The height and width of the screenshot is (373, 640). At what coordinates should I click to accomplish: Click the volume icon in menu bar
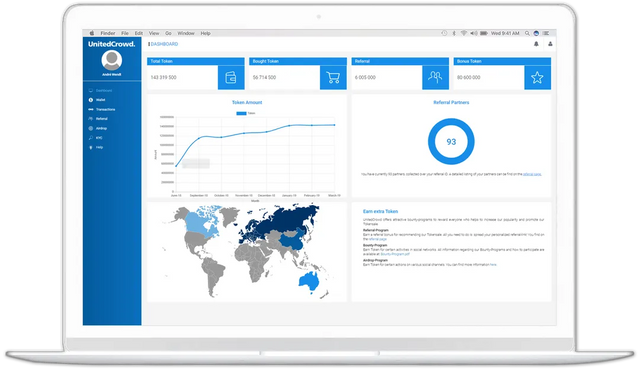click(473, 33)
